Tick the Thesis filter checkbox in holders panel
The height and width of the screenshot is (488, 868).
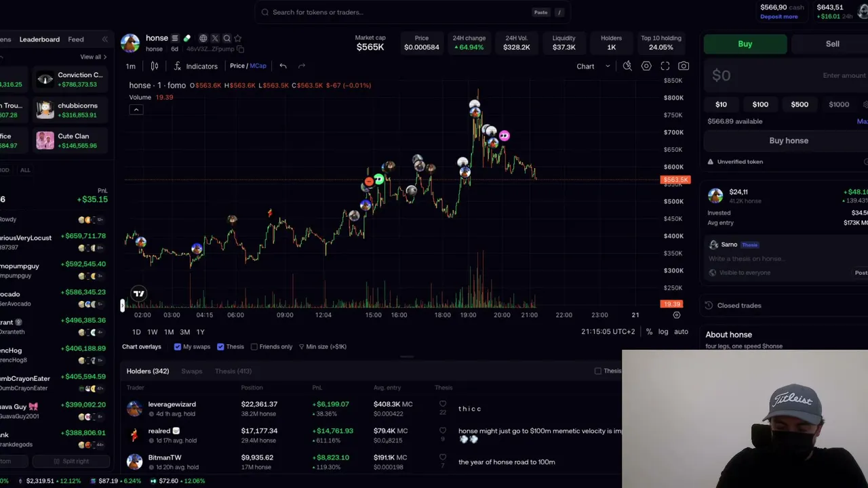[x=598, y=371]
